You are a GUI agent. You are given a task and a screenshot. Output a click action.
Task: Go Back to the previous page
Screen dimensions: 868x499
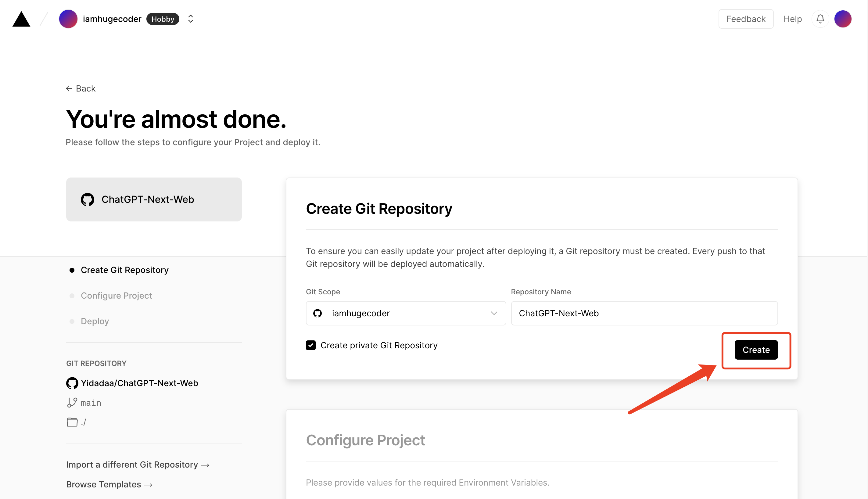pos(81,88)
